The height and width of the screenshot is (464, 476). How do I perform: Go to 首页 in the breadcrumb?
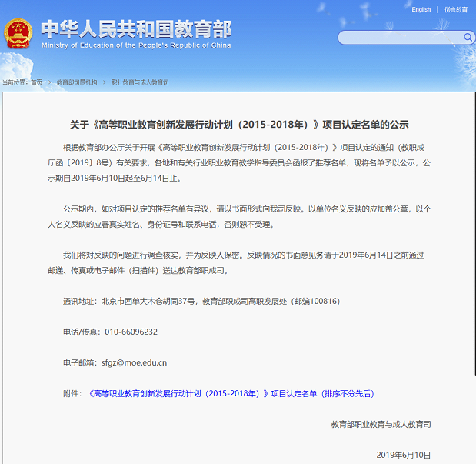click(36, 82)
